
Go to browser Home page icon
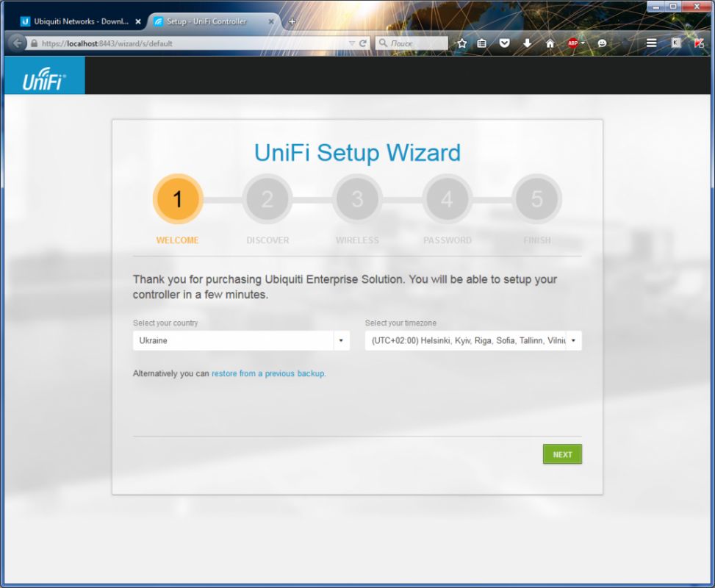point(550,43)
